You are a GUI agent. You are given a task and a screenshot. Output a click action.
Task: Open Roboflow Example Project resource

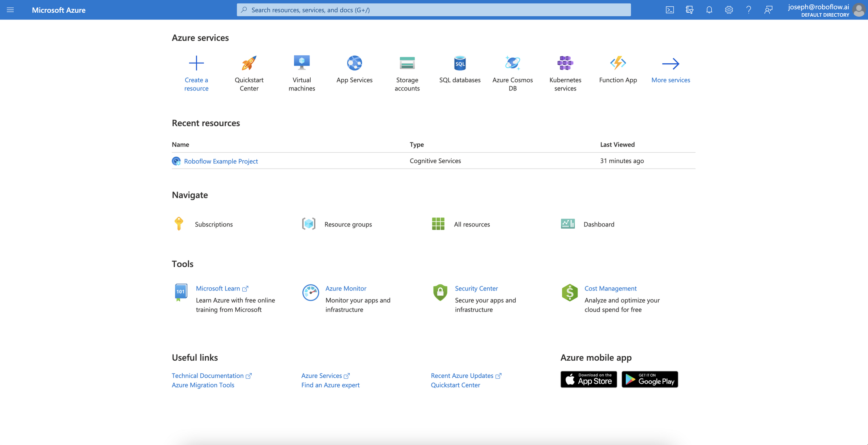[x=221, y=161]
